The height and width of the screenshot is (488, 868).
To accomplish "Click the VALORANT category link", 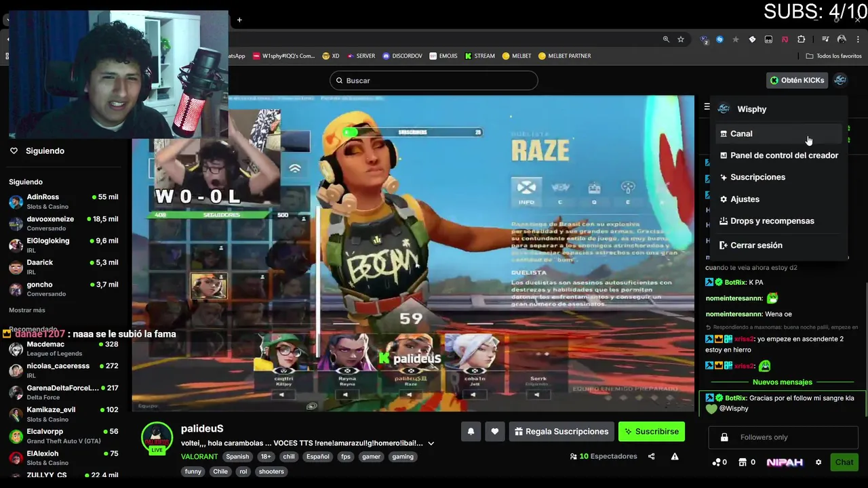I will point(199,457).
